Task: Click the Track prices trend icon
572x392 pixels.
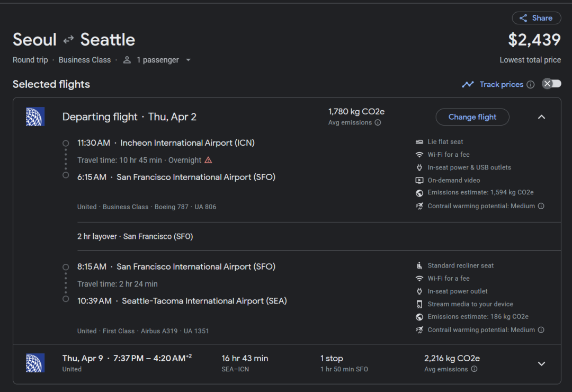Action: tap(468, 84)
